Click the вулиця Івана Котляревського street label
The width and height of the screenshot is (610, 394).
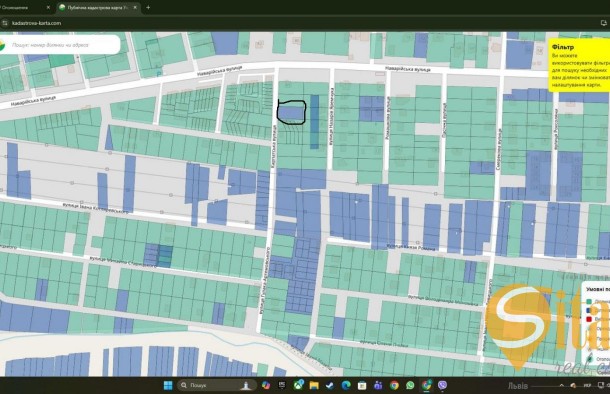[x=95, y=208]
